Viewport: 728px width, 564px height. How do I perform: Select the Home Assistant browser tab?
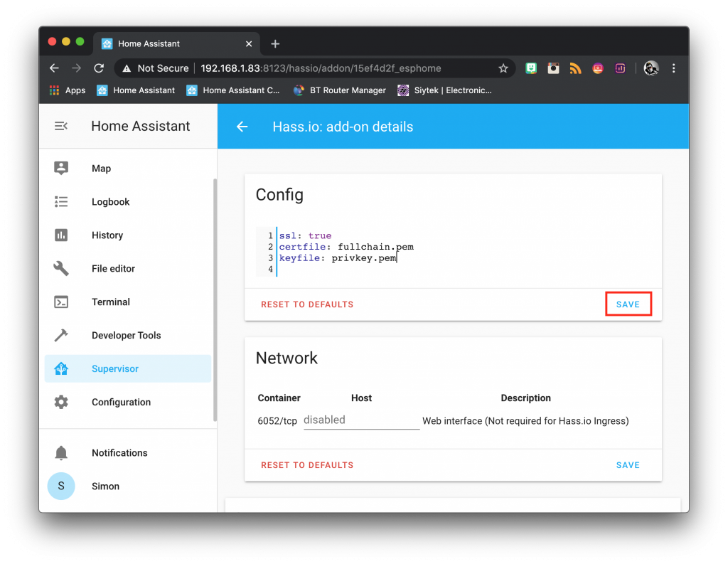(176, 43)
